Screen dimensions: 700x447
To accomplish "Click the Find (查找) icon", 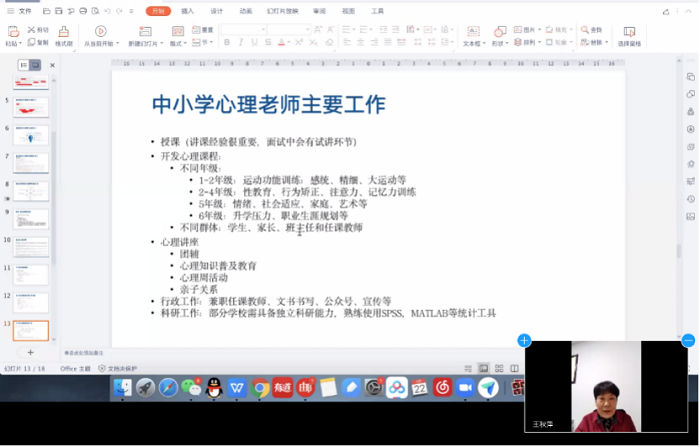I will pyautogui.click(x=591, y=30).
